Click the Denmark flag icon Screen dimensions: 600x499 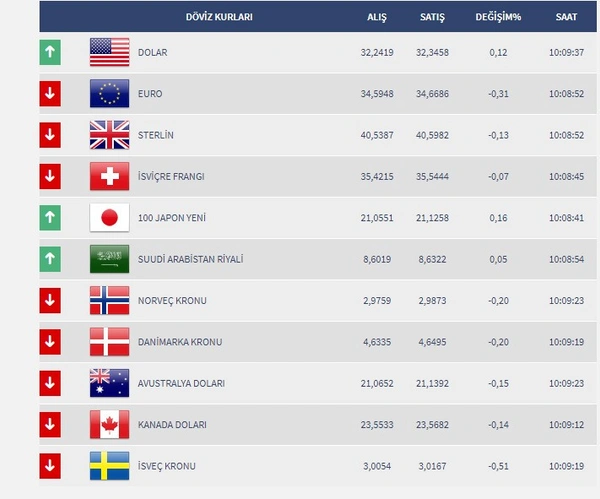point(109,341)
